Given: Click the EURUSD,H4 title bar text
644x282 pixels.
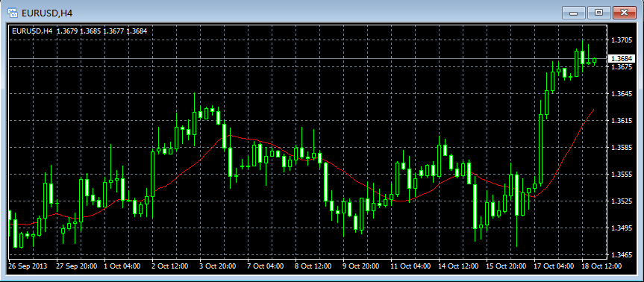Looking at the screenshot, I should (47, 13).
